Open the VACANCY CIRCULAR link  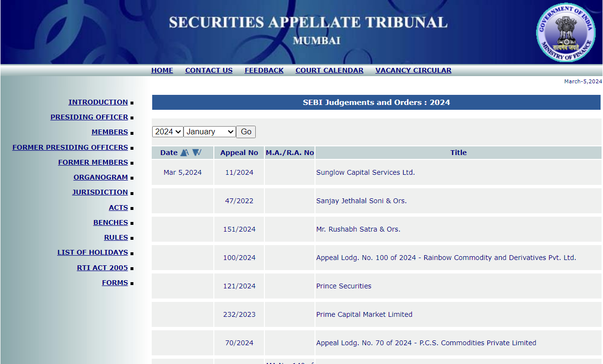point(413,70)
